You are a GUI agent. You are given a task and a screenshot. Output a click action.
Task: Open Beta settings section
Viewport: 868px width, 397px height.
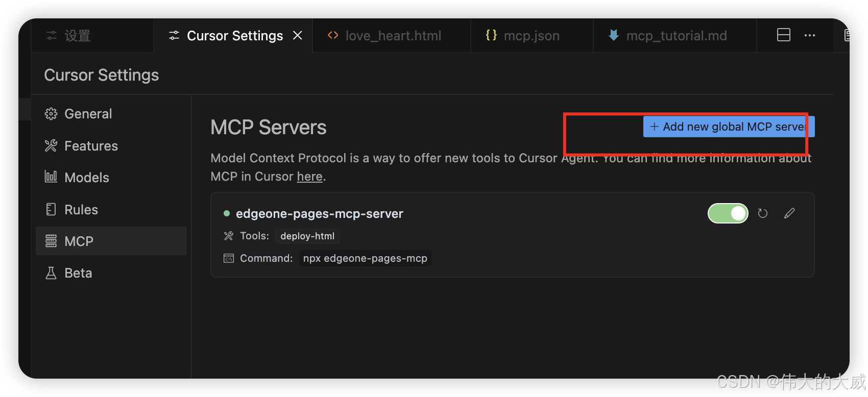[111, 273]
